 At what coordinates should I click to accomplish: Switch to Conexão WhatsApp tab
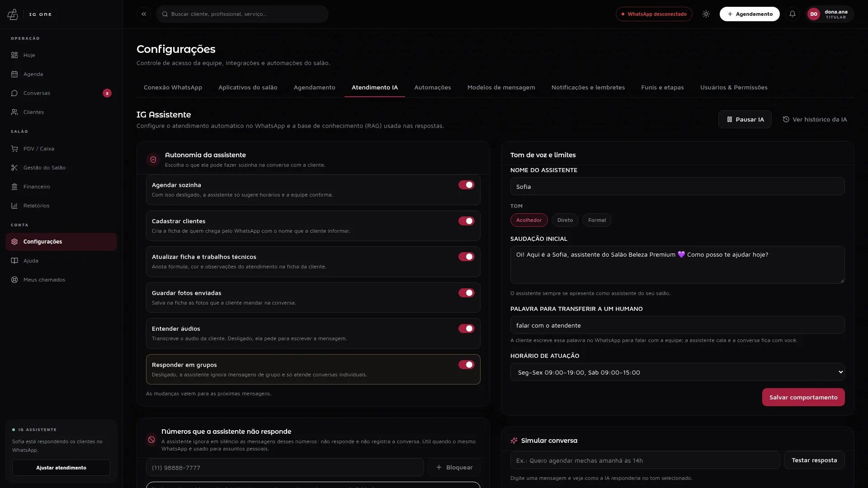tap(173, 87)
